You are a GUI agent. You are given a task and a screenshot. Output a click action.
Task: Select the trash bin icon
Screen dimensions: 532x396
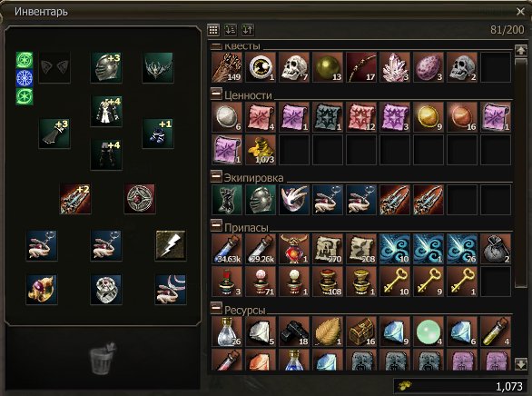tap(103, 358)
